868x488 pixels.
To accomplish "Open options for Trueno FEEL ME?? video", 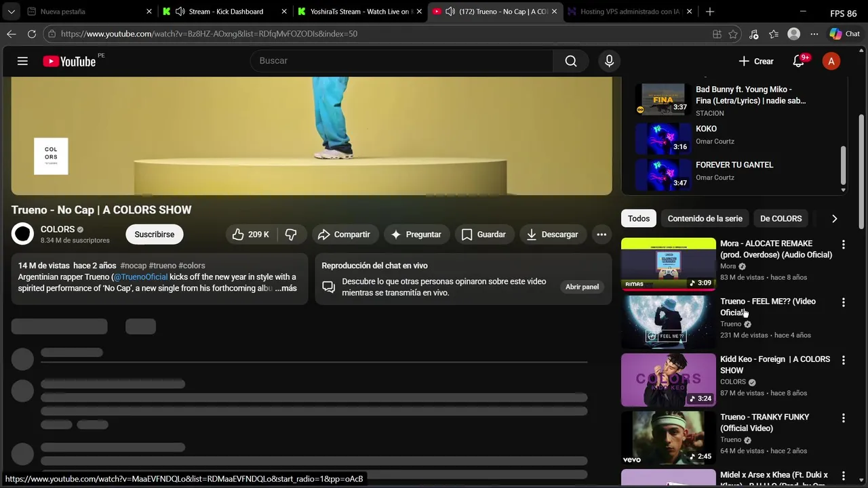I will (843, 302).
